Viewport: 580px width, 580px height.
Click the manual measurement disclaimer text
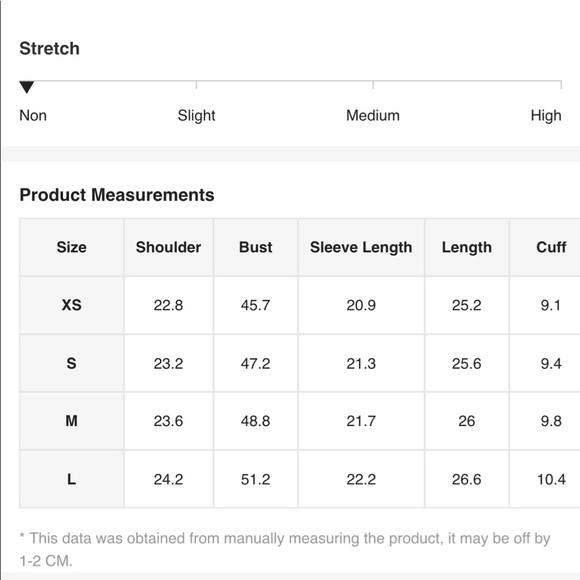click(x=285, y=550)
